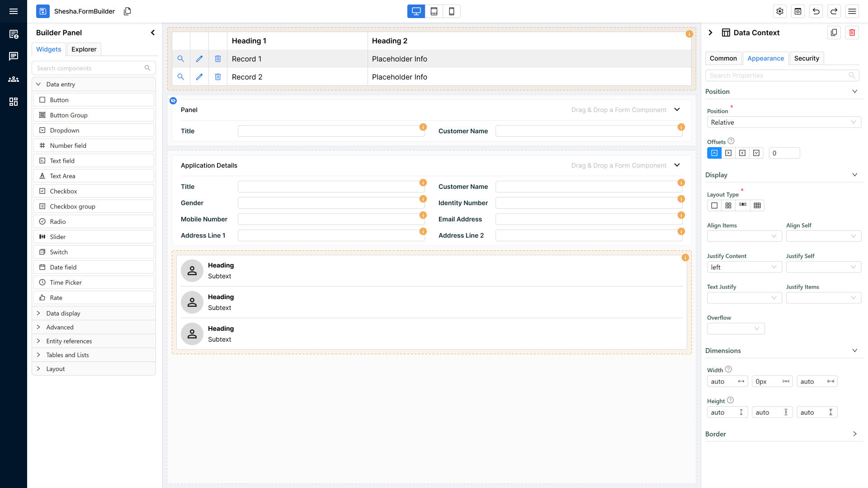Switch to the Explorer tab
The image size is (868, 488).
[84, 49]
